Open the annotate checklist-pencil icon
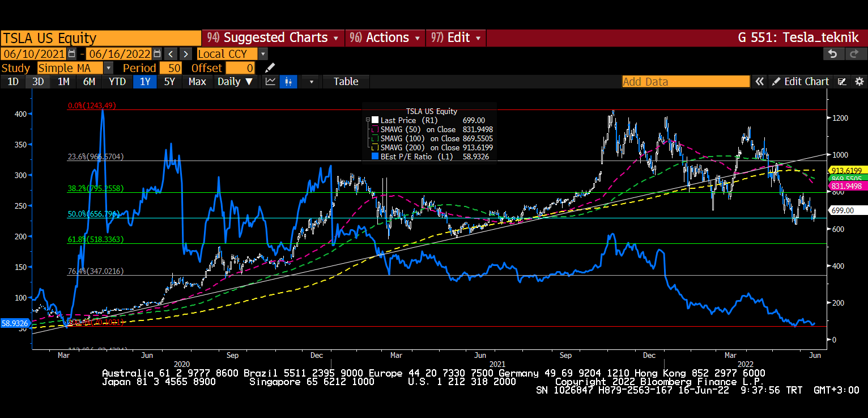This screenshot has width=868, height=418. pos(843,82)
